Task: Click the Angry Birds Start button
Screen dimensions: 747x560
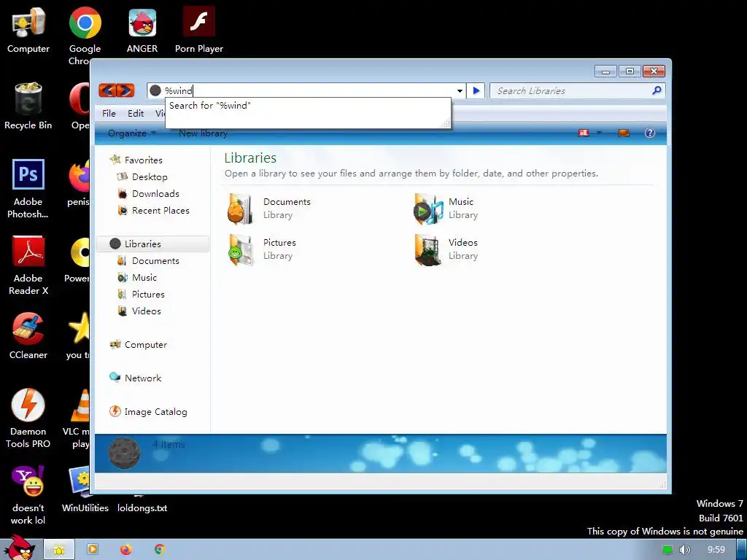Action: (x=19, y=548)
